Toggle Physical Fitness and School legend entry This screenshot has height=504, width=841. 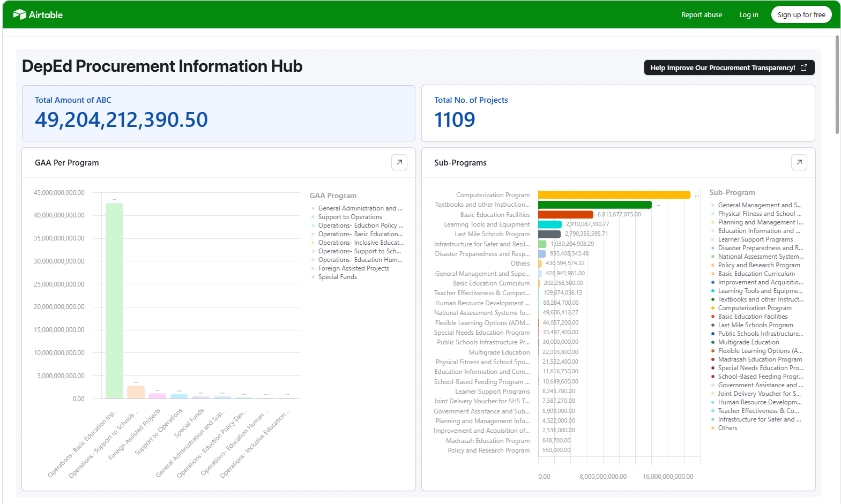756,214
